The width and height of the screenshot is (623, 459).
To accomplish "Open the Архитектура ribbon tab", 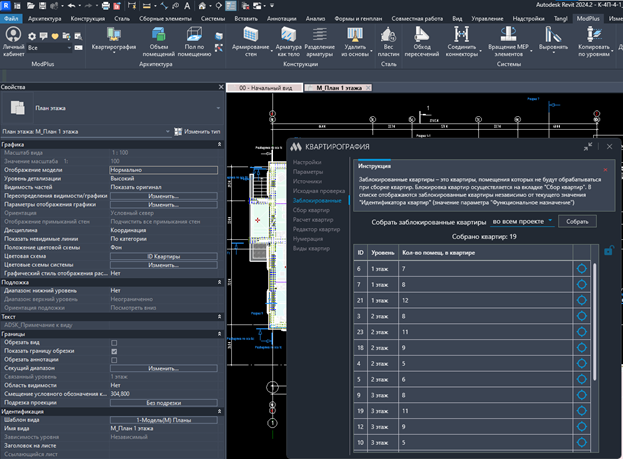I will (x=44, y=19).
